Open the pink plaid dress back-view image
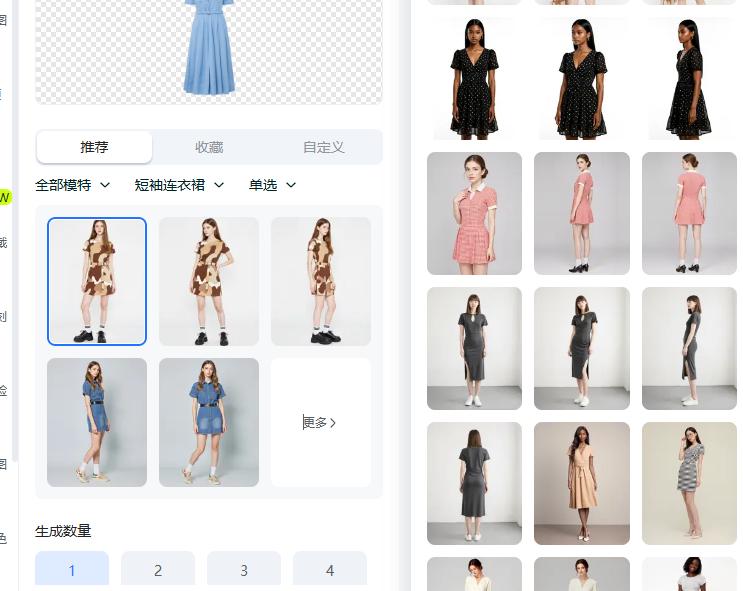Viewport: 743px width, 591px height. (x=689, y=213)
